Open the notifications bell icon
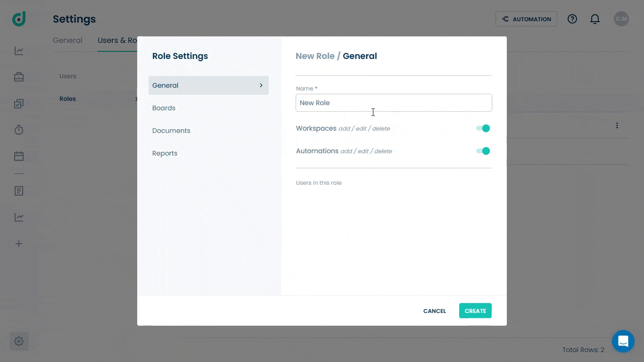Screen dimensions: 644x362 click(595, 19)
